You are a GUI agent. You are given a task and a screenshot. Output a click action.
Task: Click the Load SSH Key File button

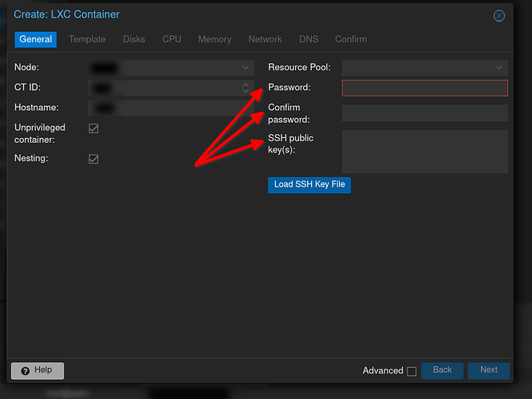click(x=309, y=185)
